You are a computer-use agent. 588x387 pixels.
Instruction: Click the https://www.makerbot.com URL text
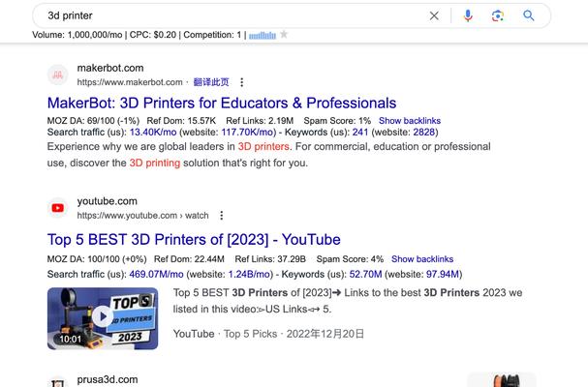(130, 82)
